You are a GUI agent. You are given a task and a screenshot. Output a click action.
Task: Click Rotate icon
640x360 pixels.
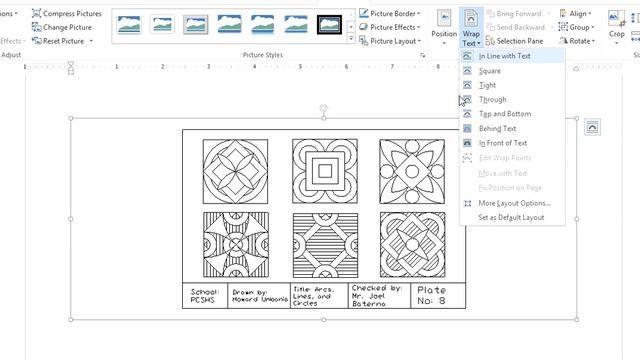[x=563, y=40]
